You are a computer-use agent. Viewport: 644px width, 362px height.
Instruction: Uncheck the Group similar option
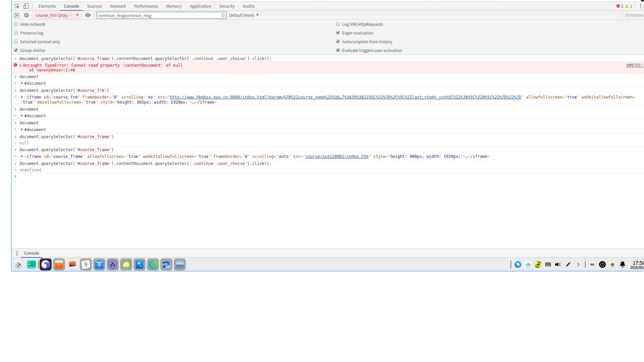point(16,50)
